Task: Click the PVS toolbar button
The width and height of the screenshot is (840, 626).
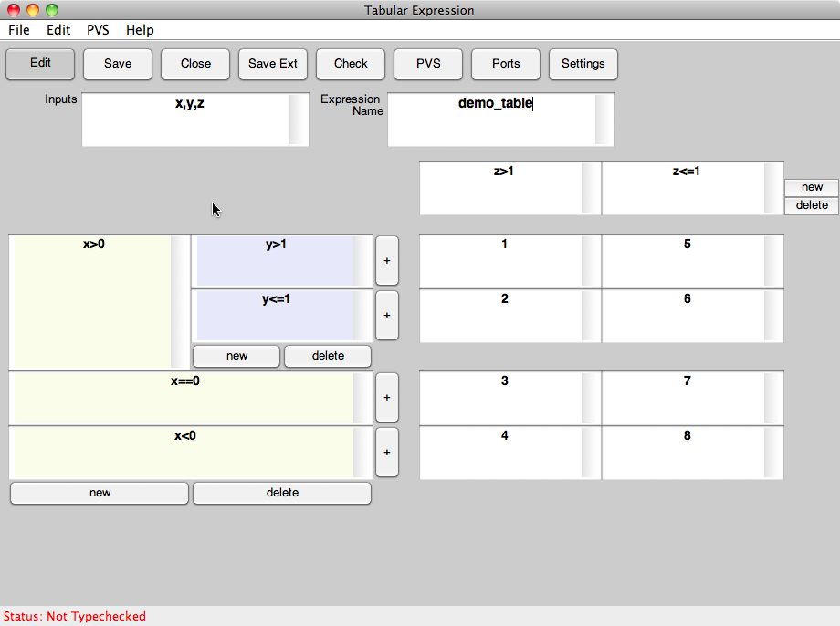Action: pos(428,64)
